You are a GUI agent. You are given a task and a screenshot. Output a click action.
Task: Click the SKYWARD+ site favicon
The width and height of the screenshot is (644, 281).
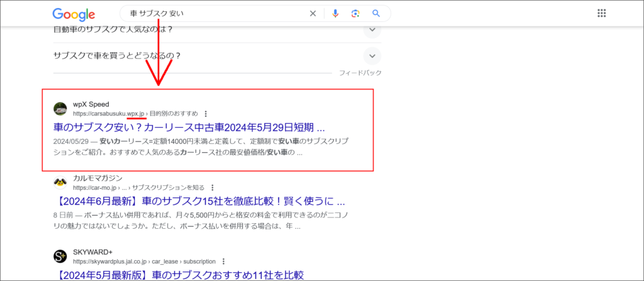coord(60,256)
